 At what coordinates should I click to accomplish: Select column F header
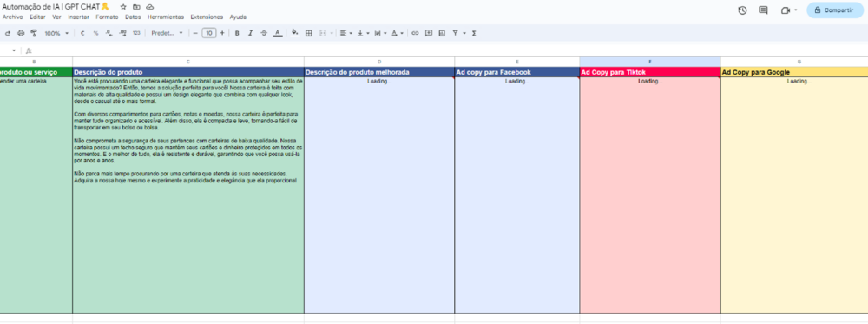coord(650,62)
